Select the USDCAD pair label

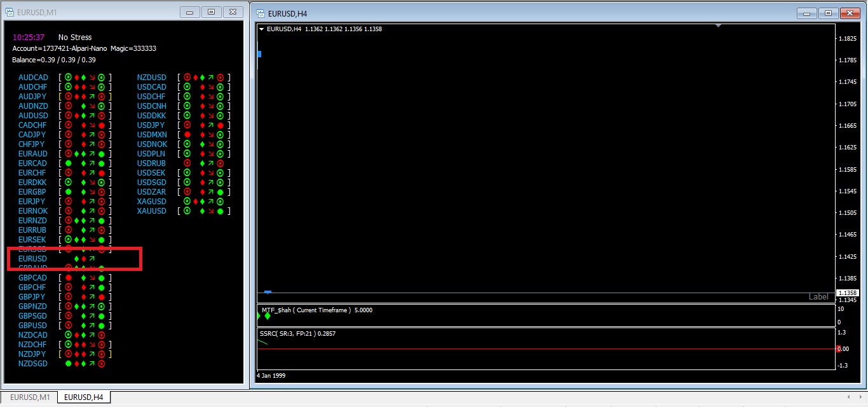[x=152, y=87]
